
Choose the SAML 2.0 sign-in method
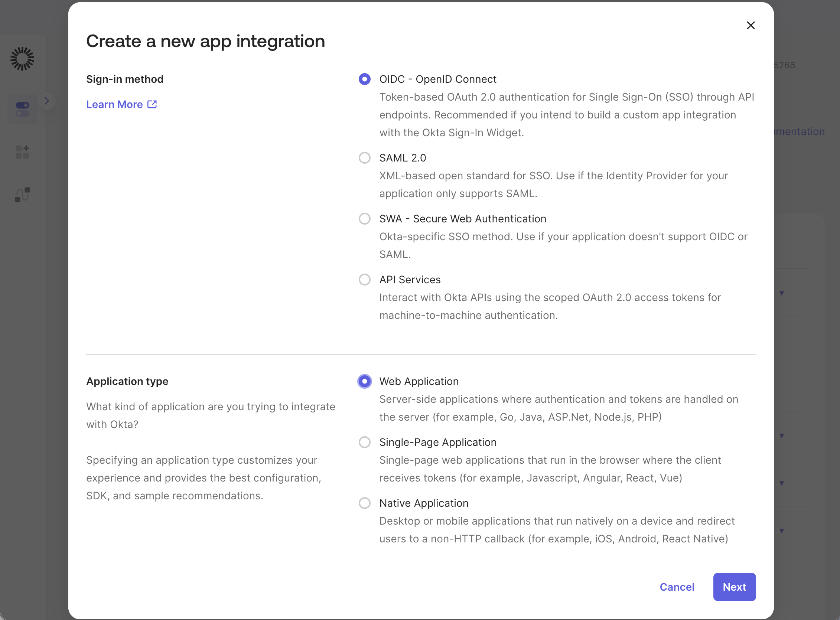coord(364,158)
